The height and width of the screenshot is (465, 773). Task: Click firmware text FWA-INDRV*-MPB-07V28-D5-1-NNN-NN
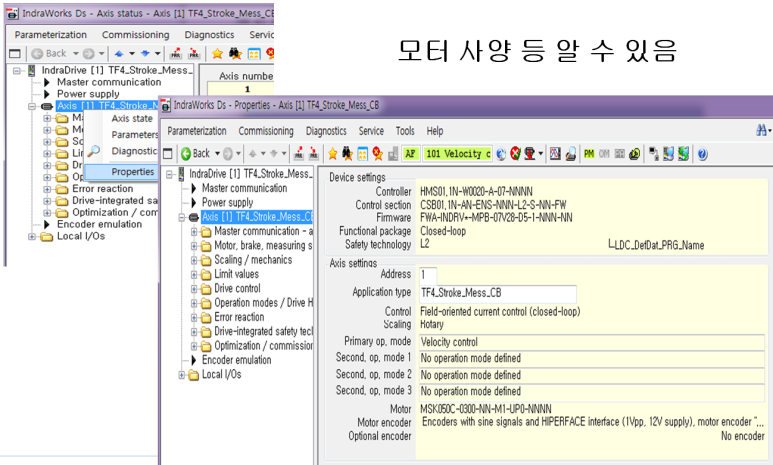coord(496,217)
